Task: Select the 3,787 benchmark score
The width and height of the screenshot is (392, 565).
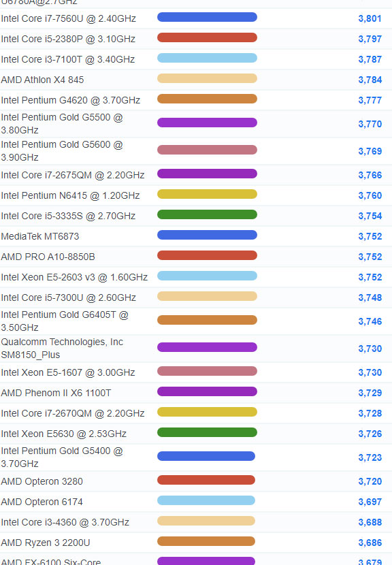Action: coord(370,59)
